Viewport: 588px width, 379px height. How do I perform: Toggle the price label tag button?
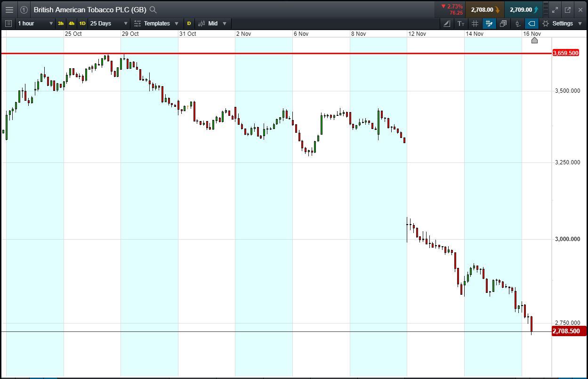[x=531, y=23]
